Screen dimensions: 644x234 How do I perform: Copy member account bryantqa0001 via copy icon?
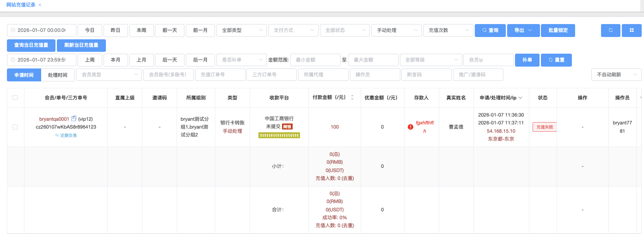point(74,119)
